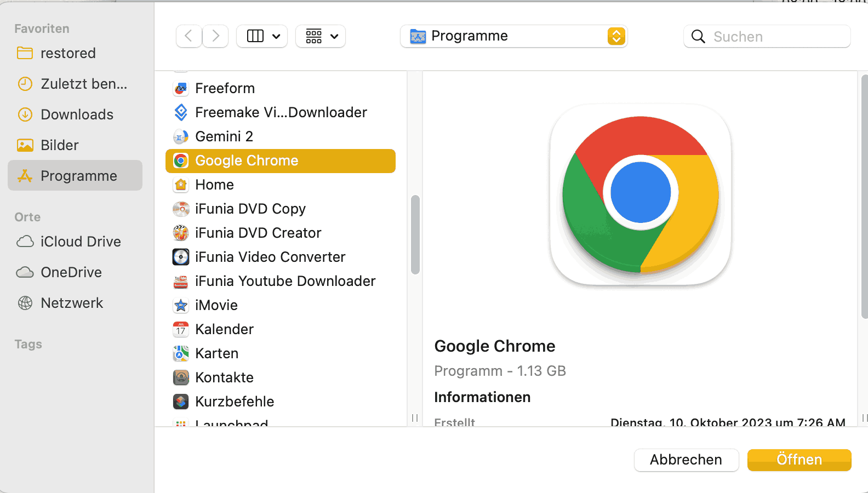The image size is (868, 493).
Task: Select the Gemini 2 entry
Action: click(x=281, y=136)
